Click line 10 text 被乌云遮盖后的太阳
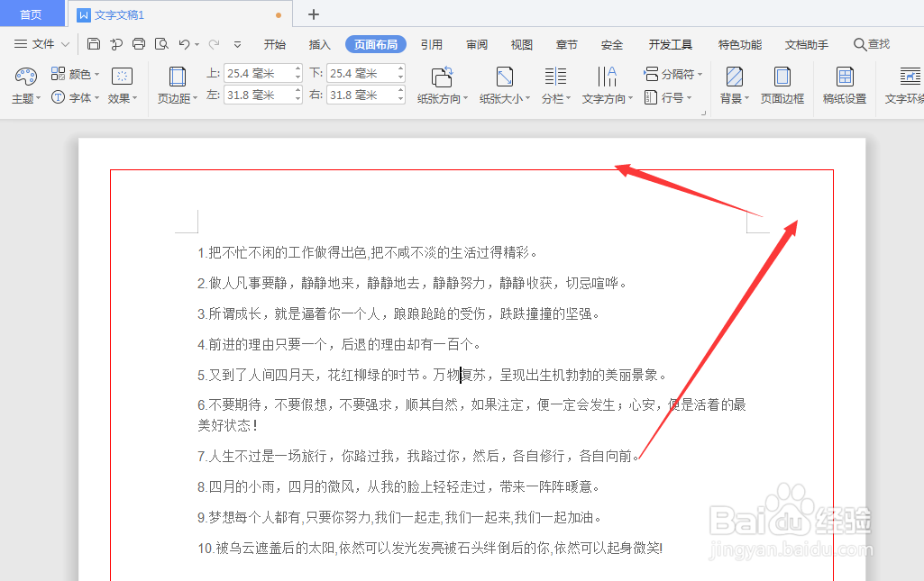Viewport: 924px width, 581px height. point(275,548)
